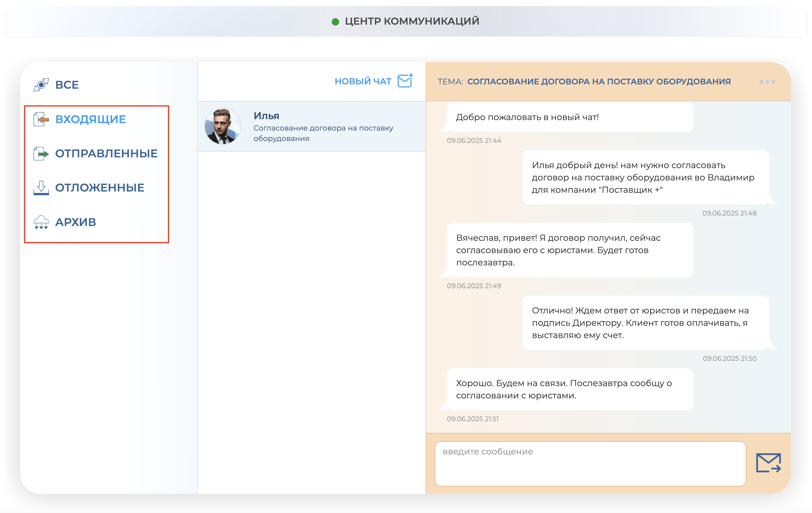The width and height of the screenshot is (812, 513).
Task: Click the НОВЫЙ ЧАТ link
Action: point(363,81)
